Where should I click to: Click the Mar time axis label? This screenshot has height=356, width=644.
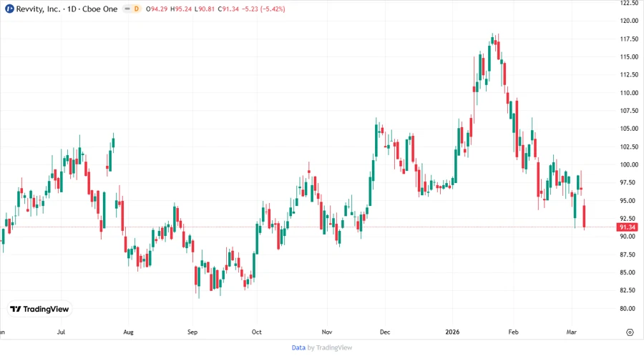point(571,332)
